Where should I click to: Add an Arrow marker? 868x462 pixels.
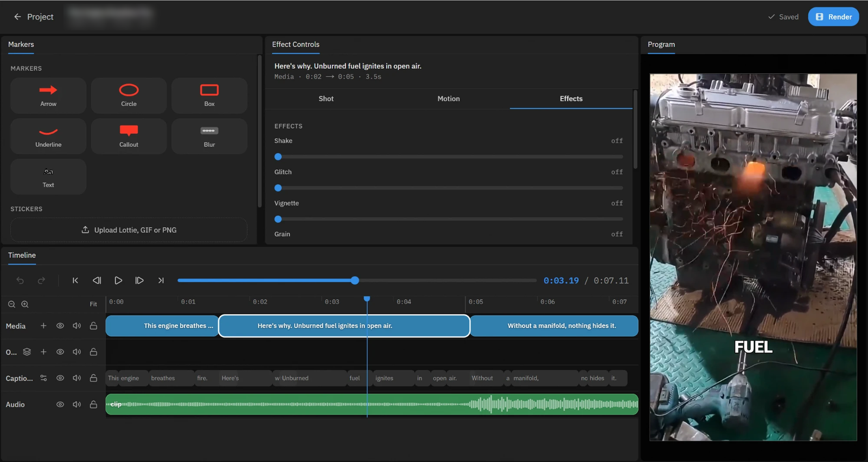(48, 95)
